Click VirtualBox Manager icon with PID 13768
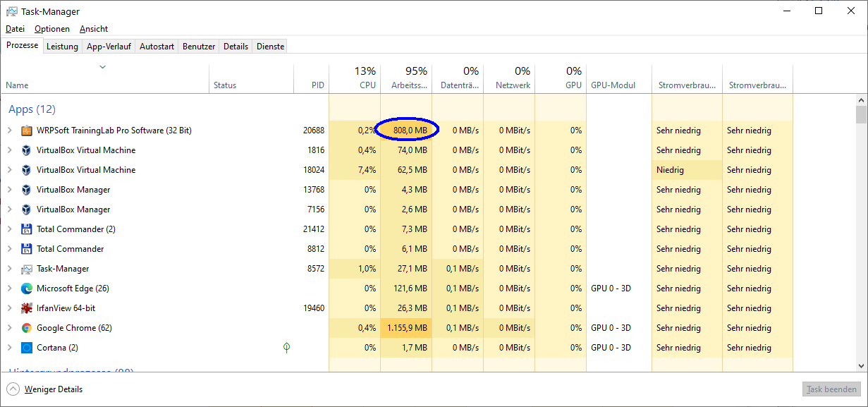Screen dimensions: 868x407 click(x=27, y=190)
